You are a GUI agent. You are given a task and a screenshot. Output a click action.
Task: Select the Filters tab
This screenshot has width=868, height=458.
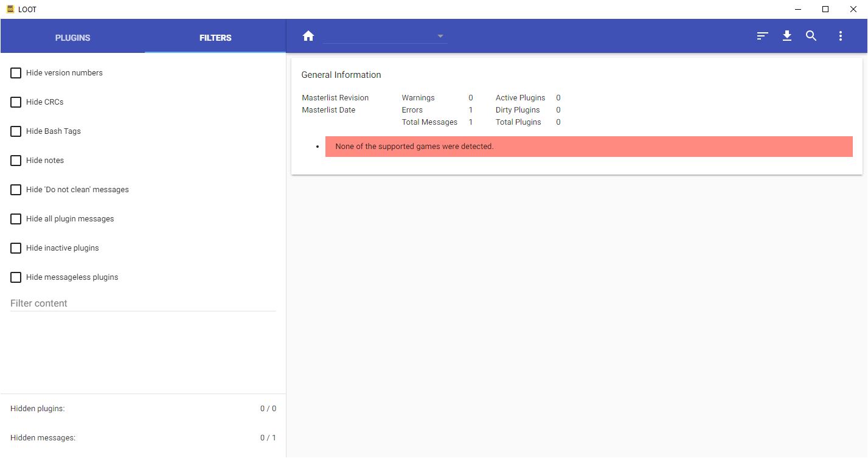tap(215, 38)
